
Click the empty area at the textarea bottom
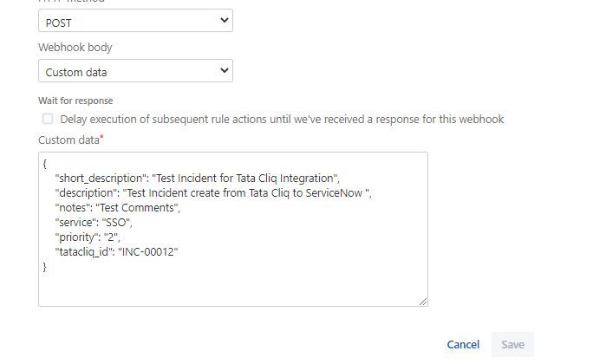pyautogui.click(x=231, y=289)
